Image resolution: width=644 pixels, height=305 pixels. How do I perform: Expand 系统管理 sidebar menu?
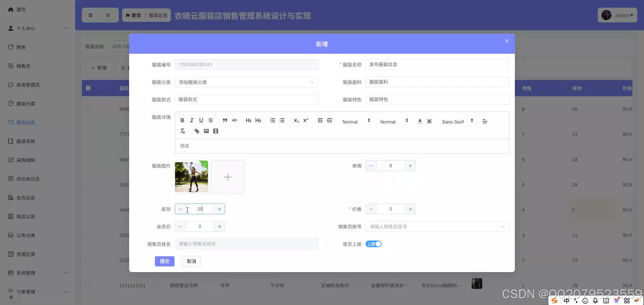38,273
